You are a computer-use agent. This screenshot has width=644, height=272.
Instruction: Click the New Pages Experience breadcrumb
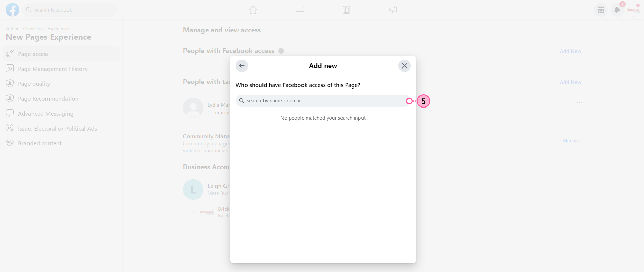(47, 29)
